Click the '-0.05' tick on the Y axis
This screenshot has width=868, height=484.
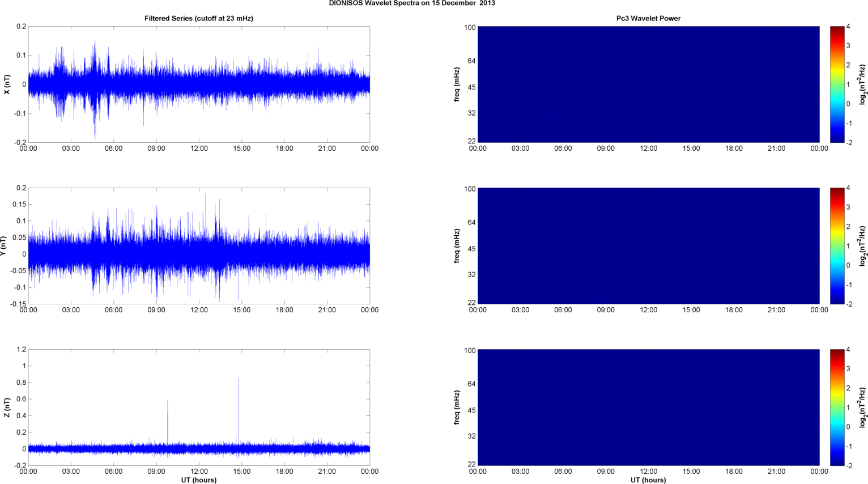[x=18, y=271]
